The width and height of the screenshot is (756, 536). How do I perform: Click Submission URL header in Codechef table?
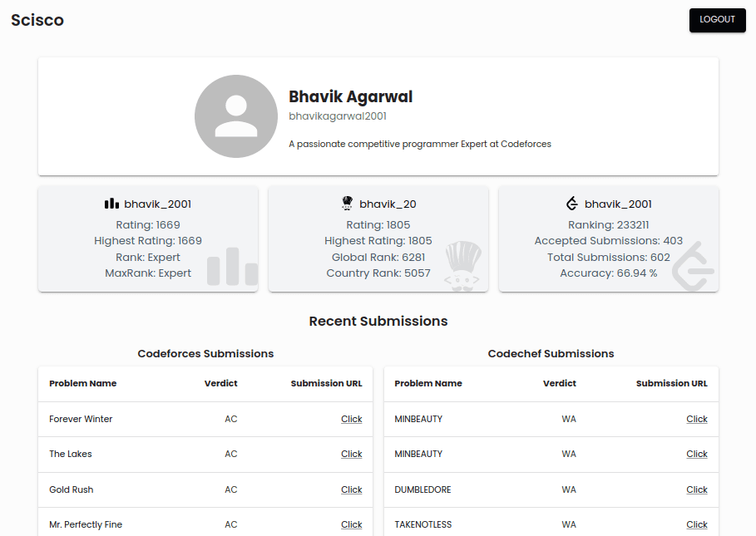pyautogui.click(x=672, y=383)
